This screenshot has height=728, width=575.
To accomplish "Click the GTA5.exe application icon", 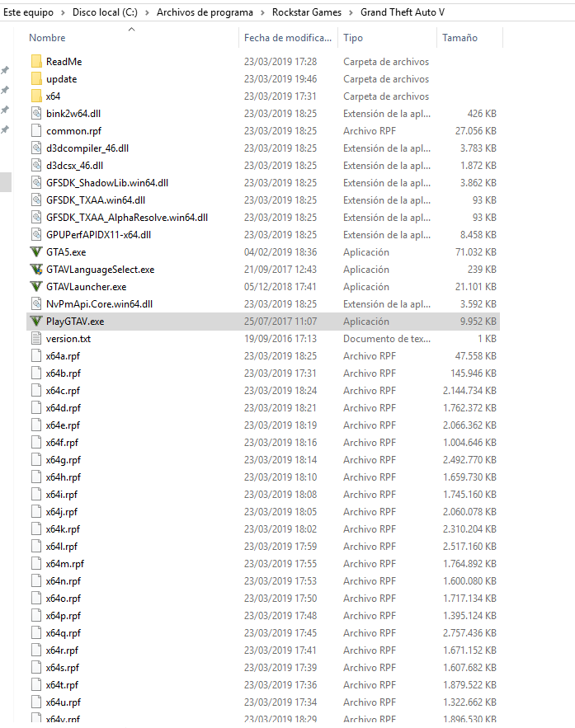I will point(36,252).
